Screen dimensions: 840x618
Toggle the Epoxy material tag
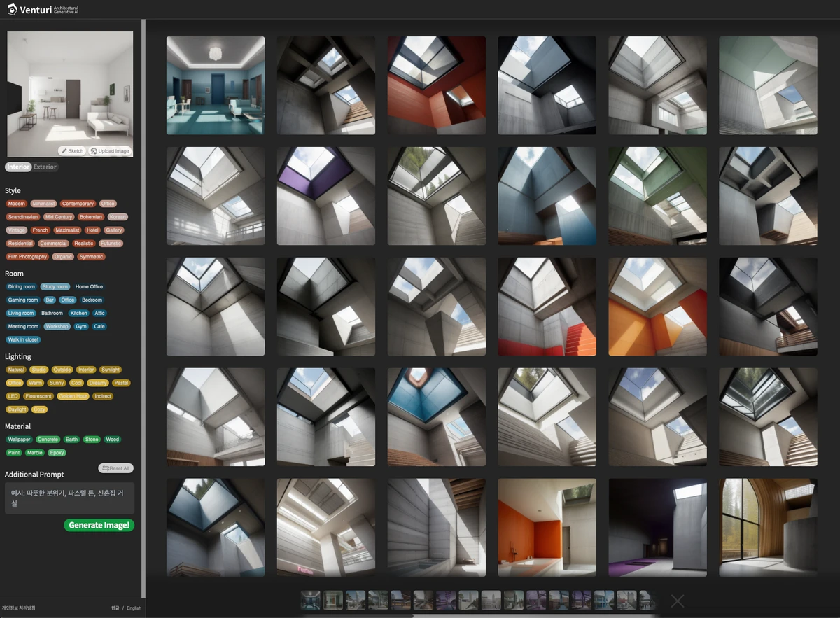57,453
